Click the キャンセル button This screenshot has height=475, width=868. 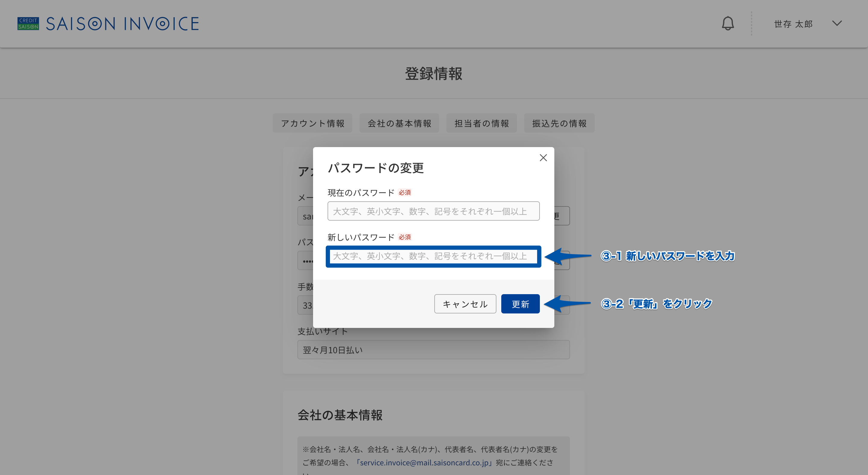tap(465, 304)
